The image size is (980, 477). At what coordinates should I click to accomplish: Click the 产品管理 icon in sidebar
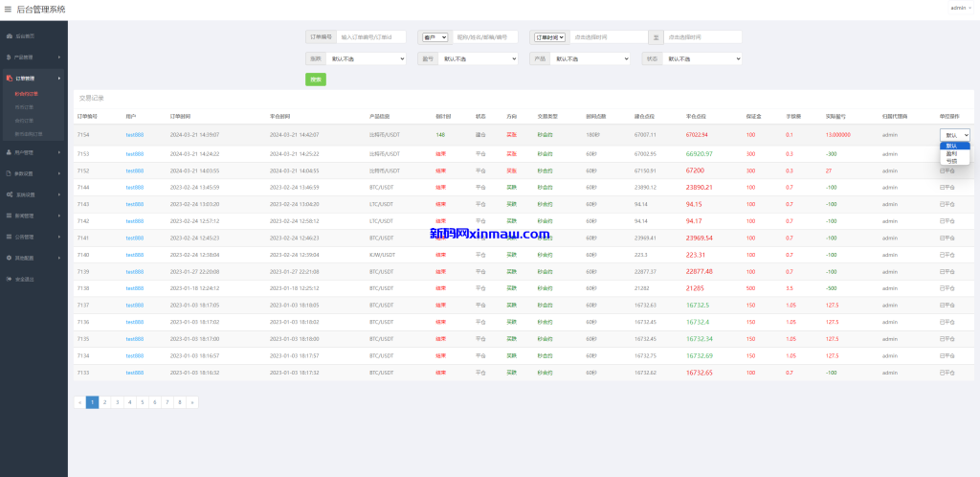(10, 57)
